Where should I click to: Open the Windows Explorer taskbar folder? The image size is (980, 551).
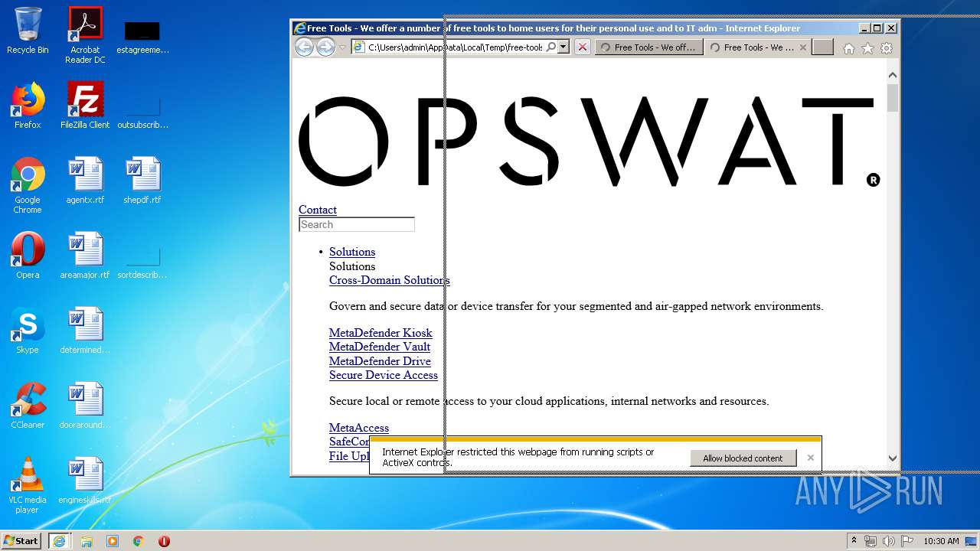(87, 541)
